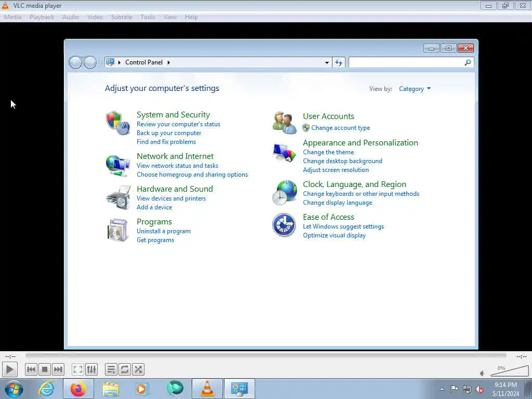Open the VLC View menu
The image size is (532, 399).
[170, 17]
